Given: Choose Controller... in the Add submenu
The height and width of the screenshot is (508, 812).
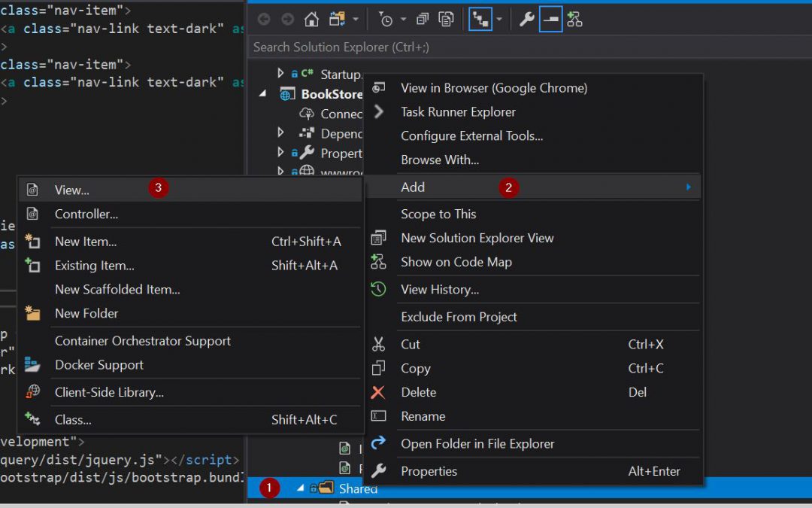Looking at the screenshot, I should point(86,214).
